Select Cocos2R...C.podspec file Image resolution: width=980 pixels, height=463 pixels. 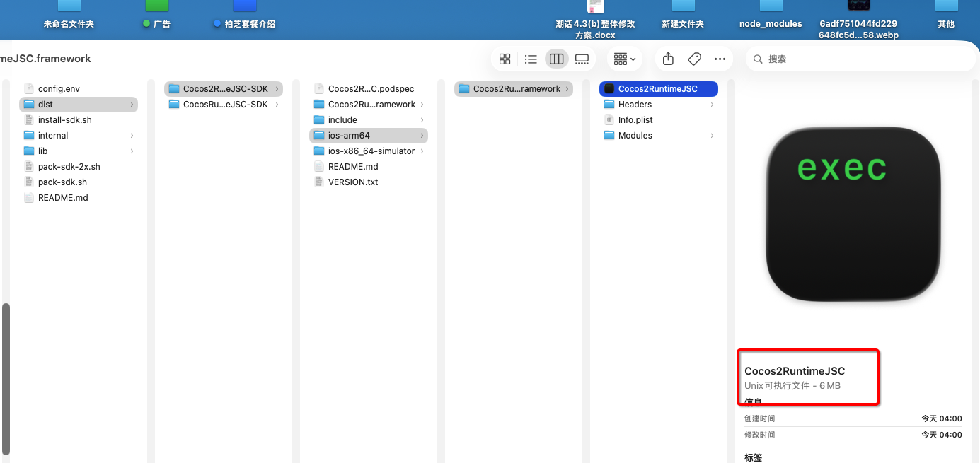pos(369,89)
